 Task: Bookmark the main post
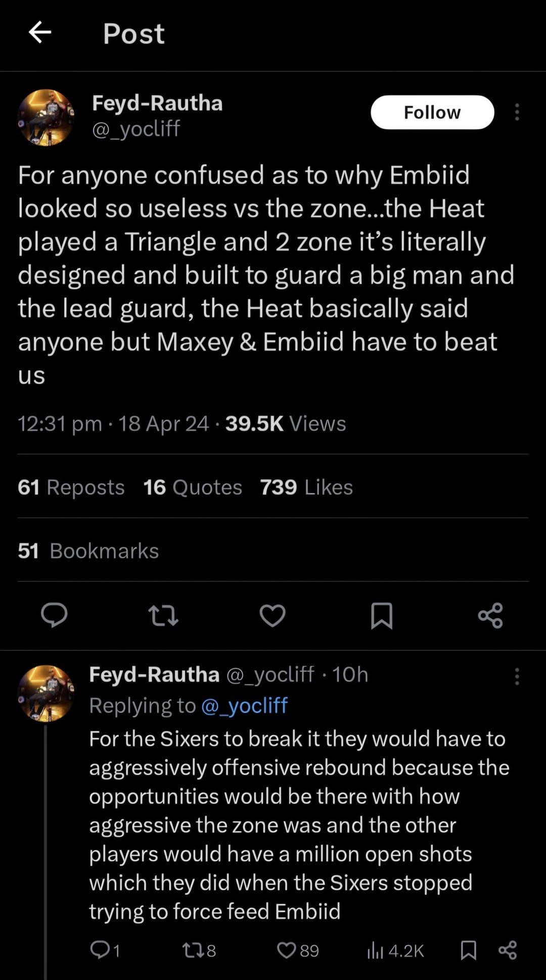coord(382,615)
